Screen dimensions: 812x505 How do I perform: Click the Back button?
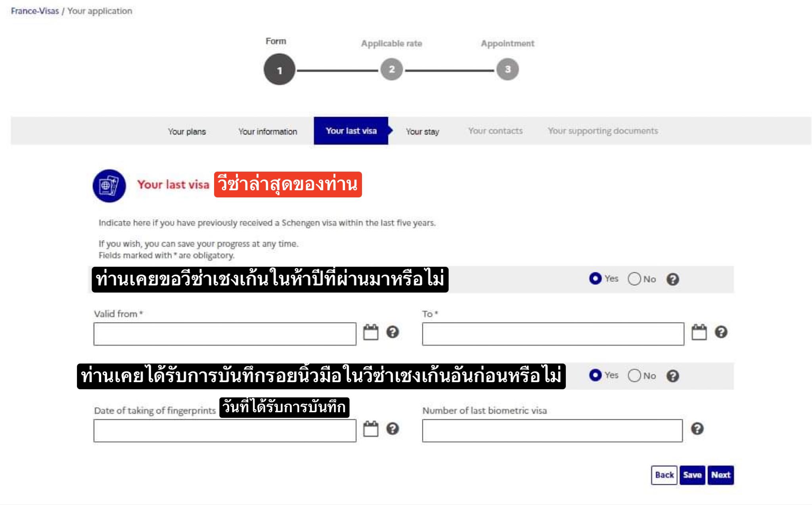coord(664,475)
